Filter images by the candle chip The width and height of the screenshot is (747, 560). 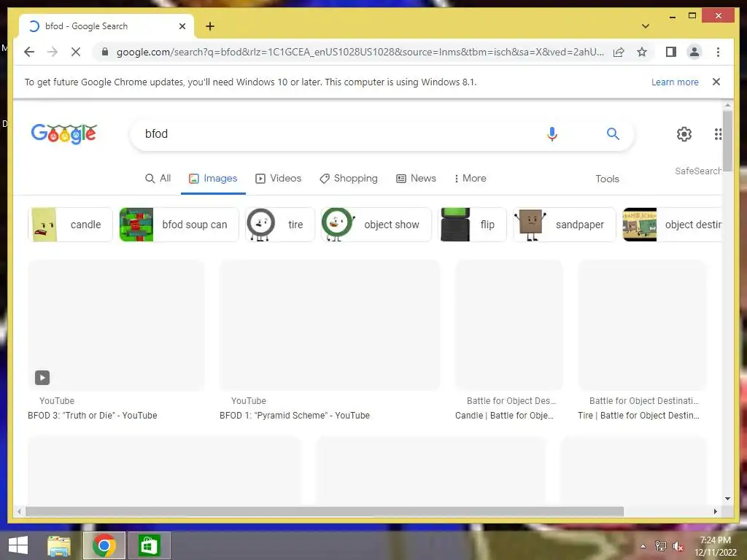tap(71, 225)
